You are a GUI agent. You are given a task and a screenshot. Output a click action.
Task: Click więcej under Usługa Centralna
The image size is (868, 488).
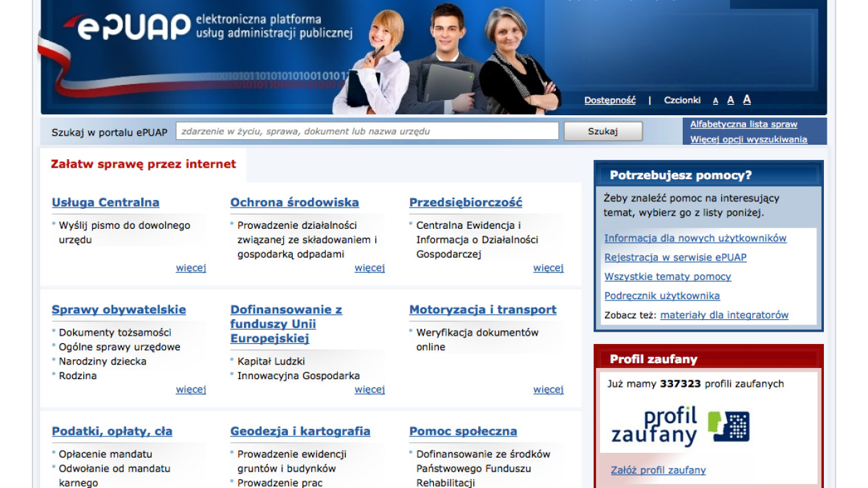tap(191, 267)
